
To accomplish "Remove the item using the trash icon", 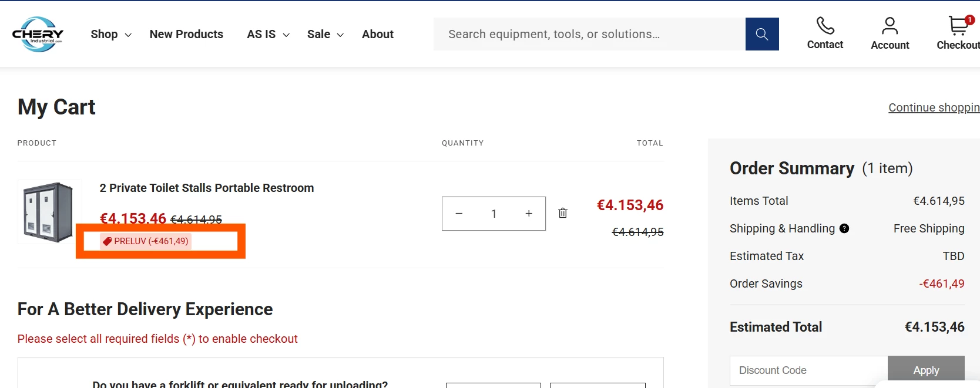I will tap(562, 212).
